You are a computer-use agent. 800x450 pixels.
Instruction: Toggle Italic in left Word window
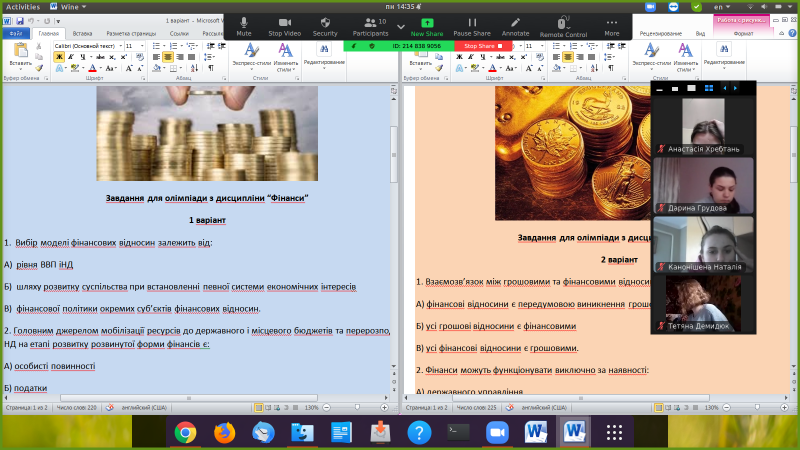tap(71, 57)
